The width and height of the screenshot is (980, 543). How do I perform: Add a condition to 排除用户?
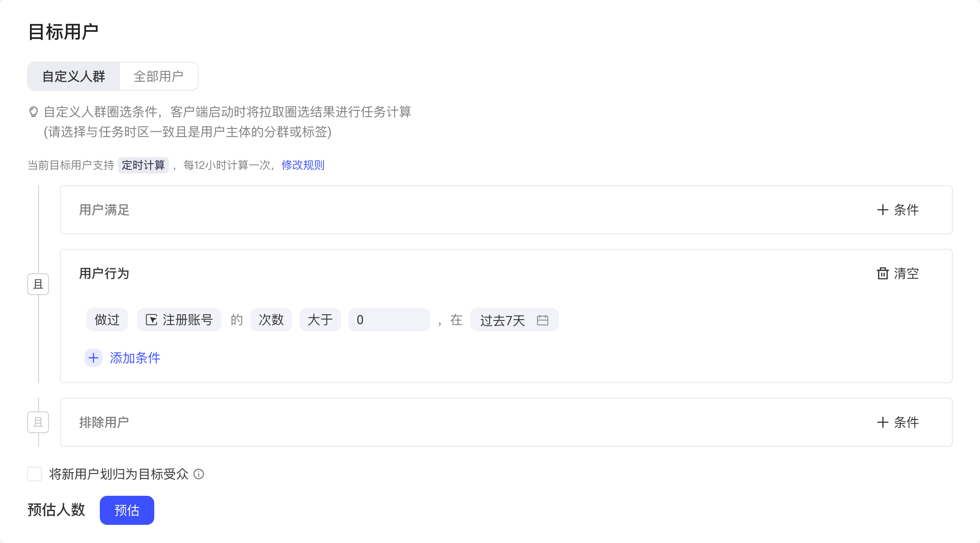click(897, 422)
